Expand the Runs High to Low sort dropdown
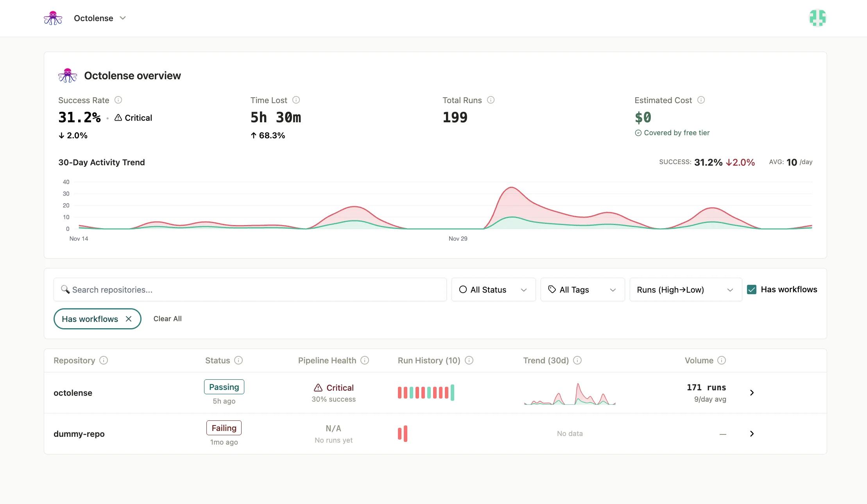867x504 pixels. pos(685,290)
